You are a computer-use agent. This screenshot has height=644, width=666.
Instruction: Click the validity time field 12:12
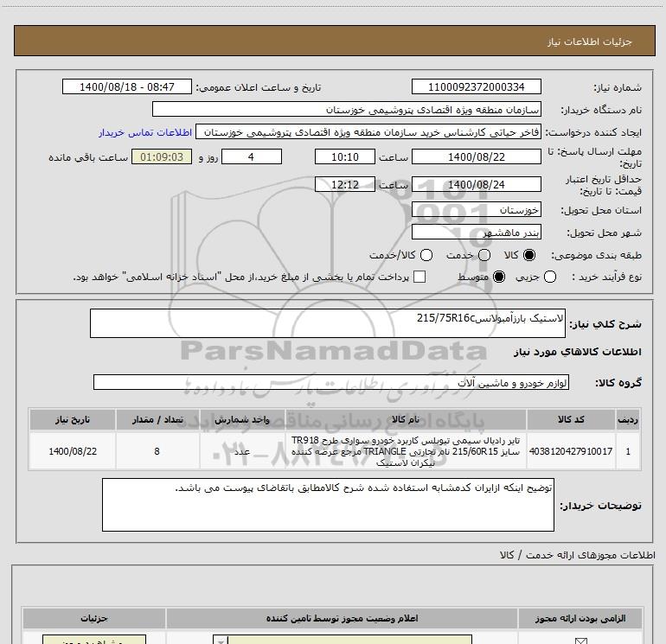pos(345,184)
